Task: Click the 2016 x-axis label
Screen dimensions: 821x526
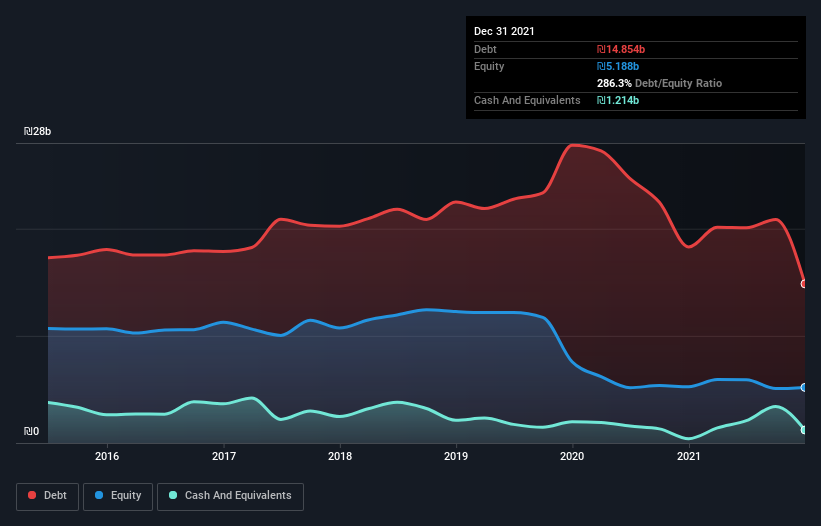Action: pos(107,456)
